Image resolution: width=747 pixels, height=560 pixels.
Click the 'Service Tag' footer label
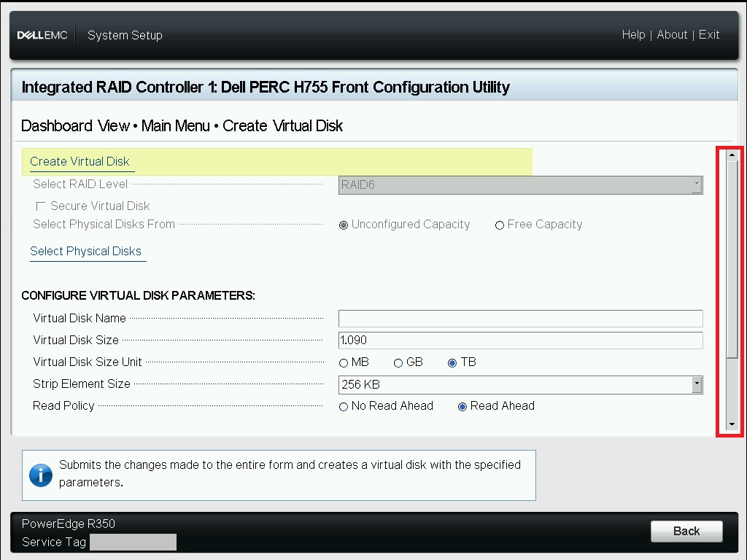pos(54,542)
